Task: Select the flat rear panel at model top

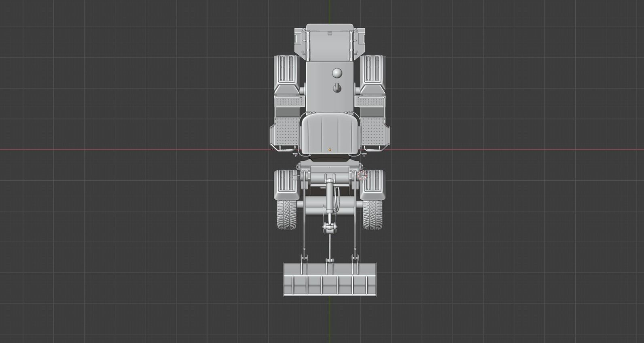Action: (330, 43)
